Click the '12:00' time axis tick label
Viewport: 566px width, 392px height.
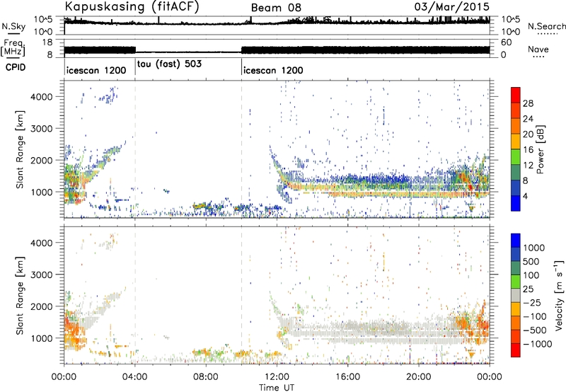(277, 377)
